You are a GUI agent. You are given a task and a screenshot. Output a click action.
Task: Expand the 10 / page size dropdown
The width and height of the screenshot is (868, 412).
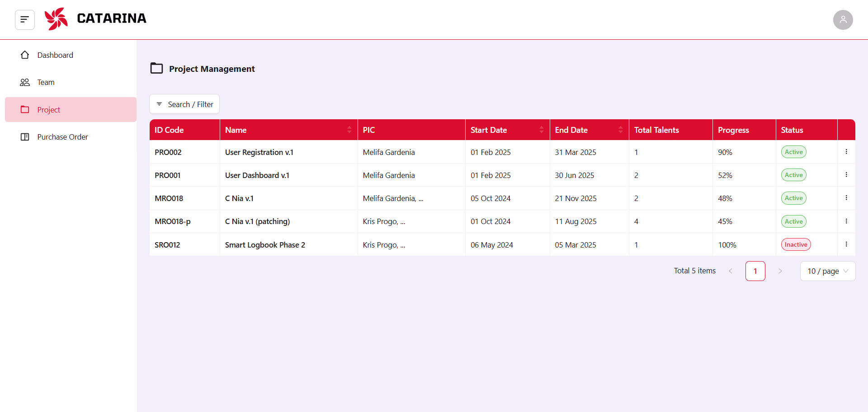point(827,271)
